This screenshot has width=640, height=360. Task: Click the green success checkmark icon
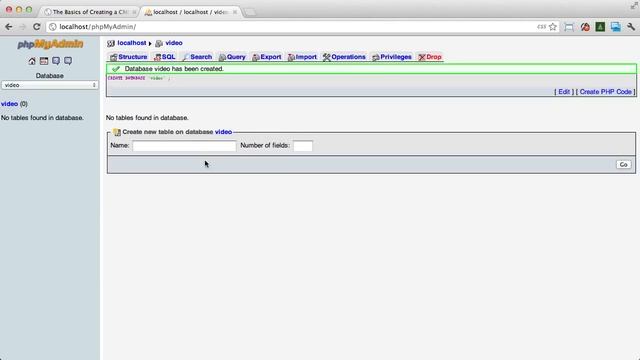click(116, 69)
